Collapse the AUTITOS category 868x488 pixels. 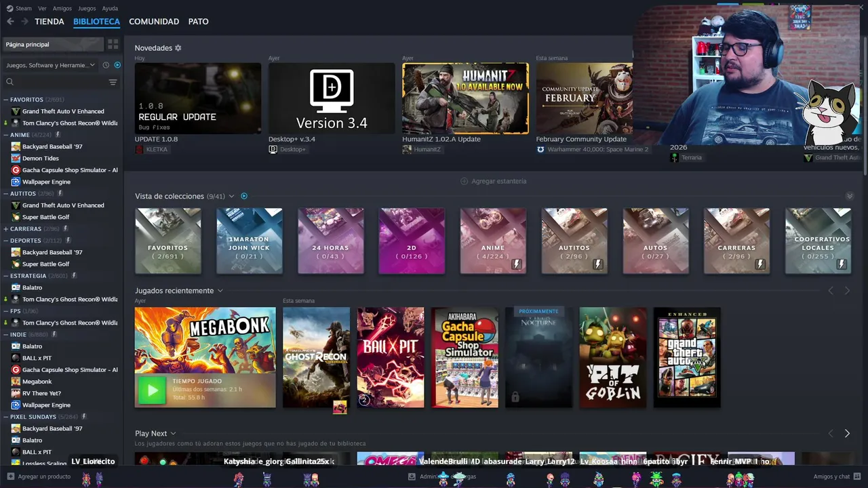click(6, 194)
